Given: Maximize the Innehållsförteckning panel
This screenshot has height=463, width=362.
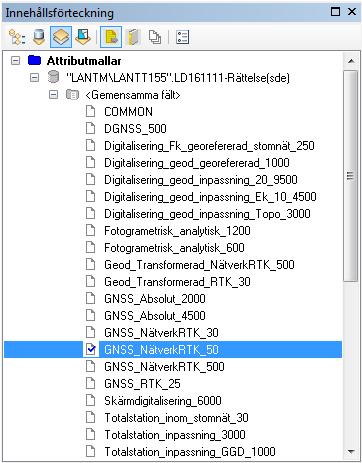Looking at the screenshot, I should point(336,12).
